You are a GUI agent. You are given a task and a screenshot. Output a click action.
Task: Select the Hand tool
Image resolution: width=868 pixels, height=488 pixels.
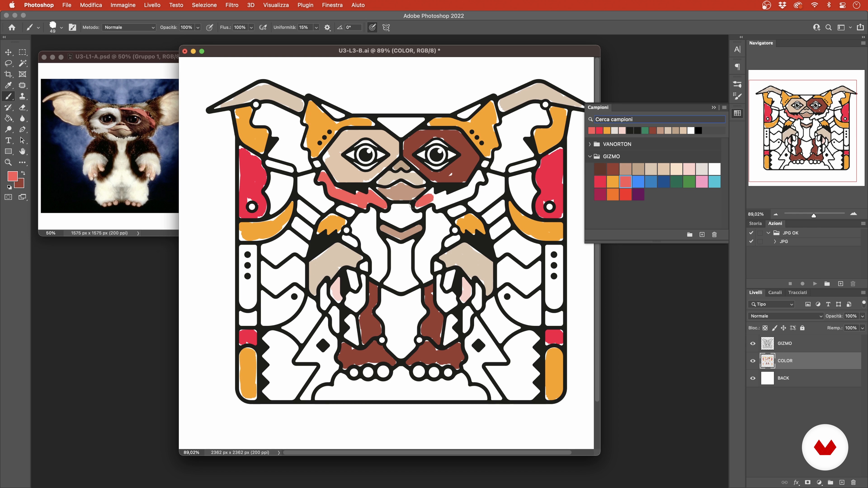22,152
